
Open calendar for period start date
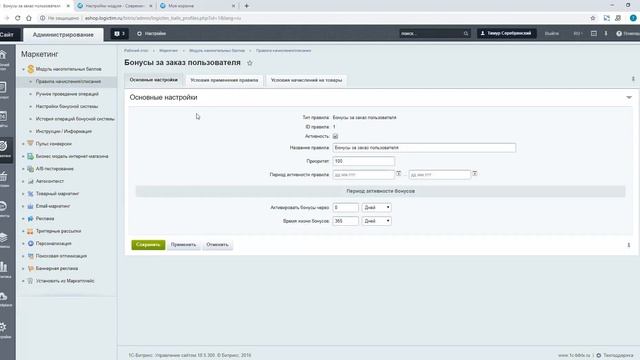click(398, 174)
